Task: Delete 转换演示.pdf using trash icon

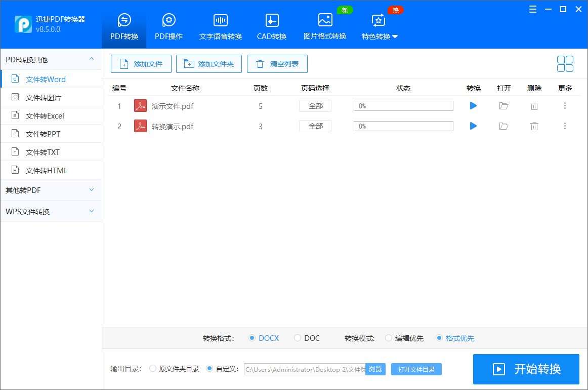Action: [534, 126]
